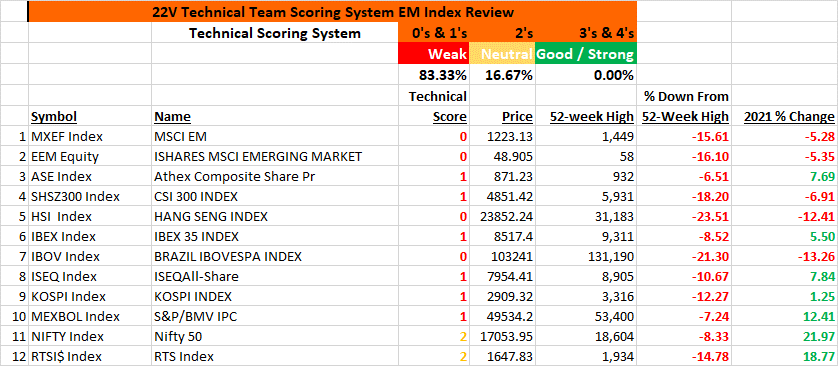Select the red 'Weak' cell
Image resolution: width=838 pixels, height=366 pixels.
pyautogui.click(x=434, y=54)
